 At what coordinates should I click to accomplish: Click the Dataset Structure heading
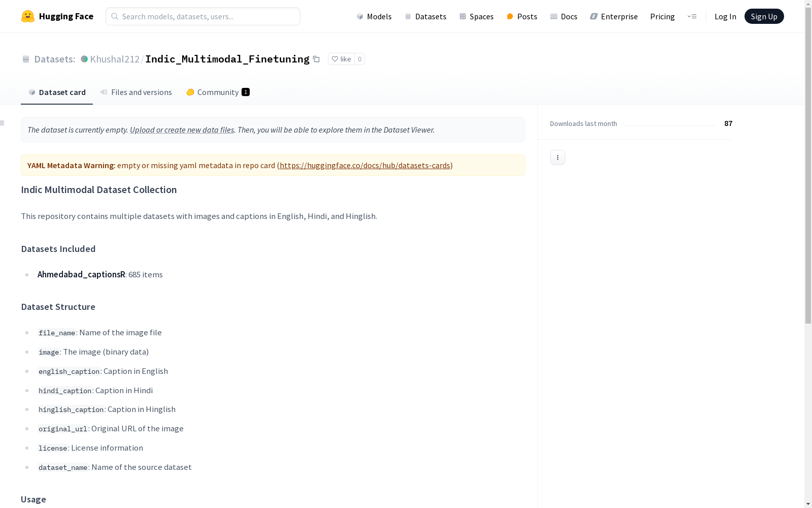pyautogui.click(x=58, y=307)
